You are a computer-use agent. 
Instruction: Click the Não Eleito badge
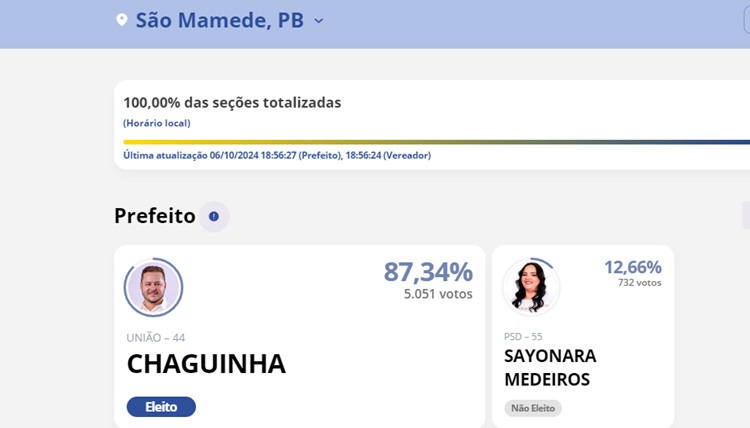533,408
